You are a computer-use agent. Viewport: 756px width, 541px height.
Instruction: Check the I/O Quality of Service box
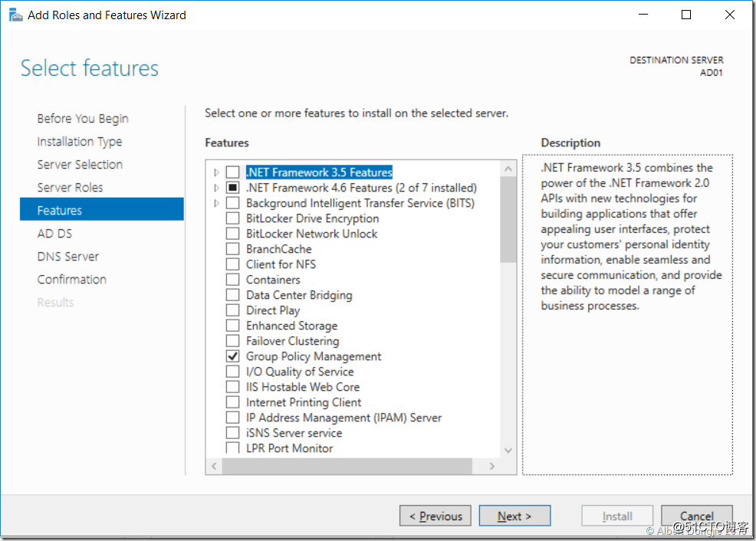[232, 372]
